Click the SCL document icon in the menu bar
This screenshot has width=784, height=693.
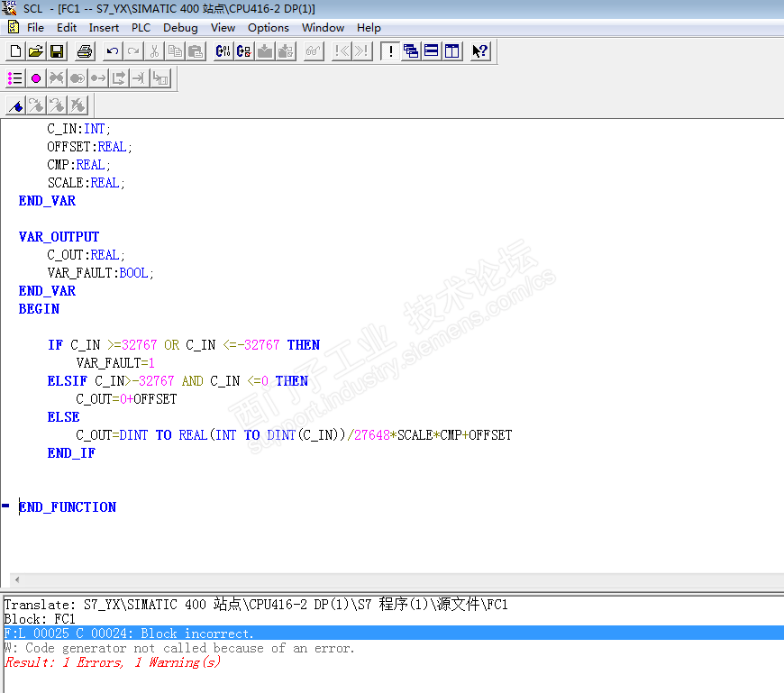coord(14,28)
